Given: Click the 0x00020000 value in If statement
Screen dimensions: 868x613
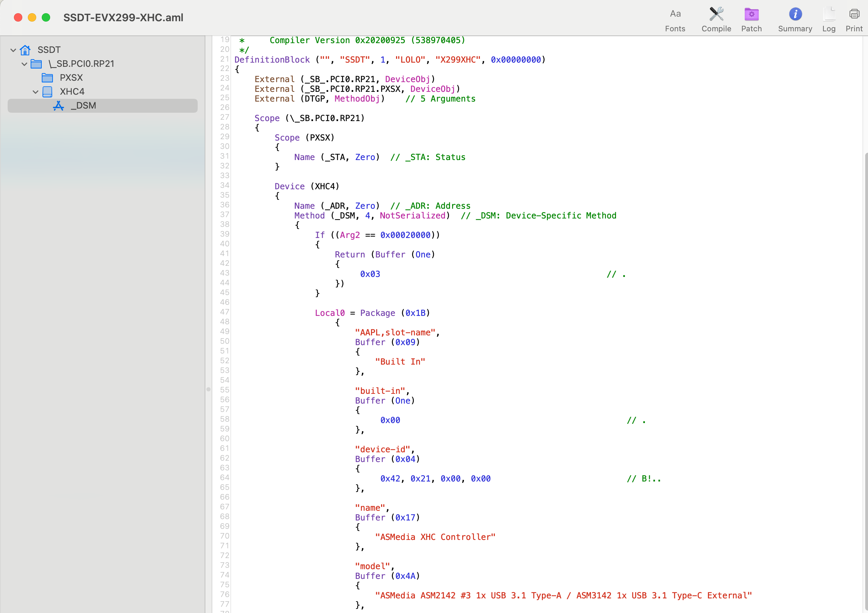Looking at the screenshot, I should click(405, 235).
